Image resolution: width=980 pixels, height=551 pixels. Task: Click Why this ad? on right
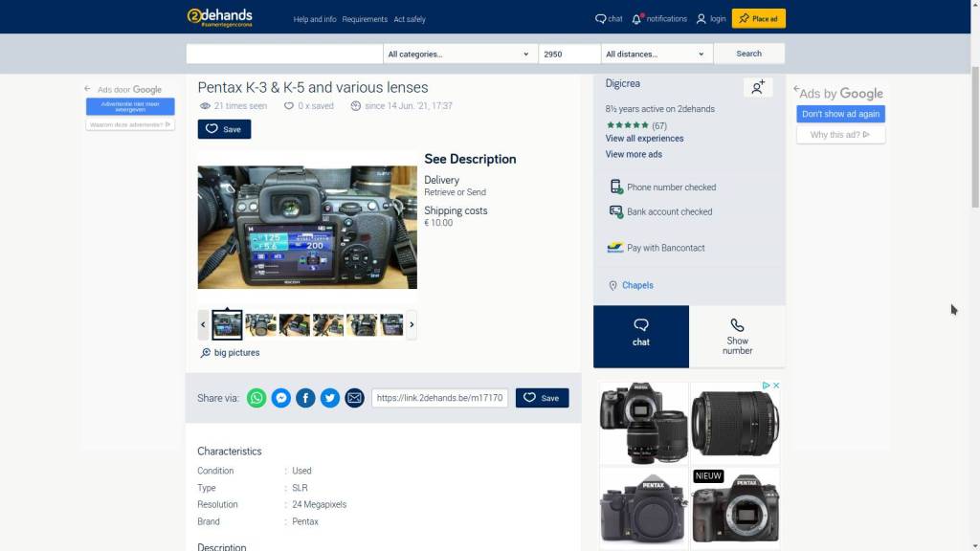tap(840, 135)
